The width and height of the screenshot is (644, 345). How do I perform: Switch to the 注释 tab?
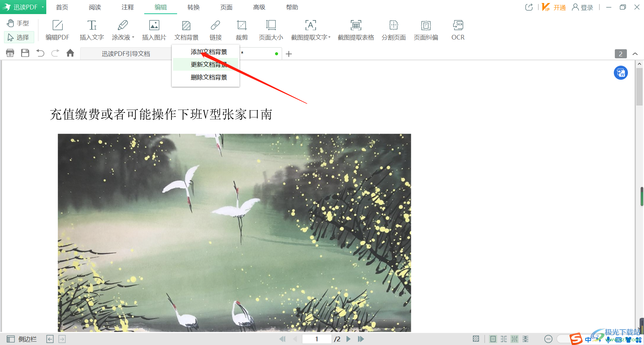point(128,7)
